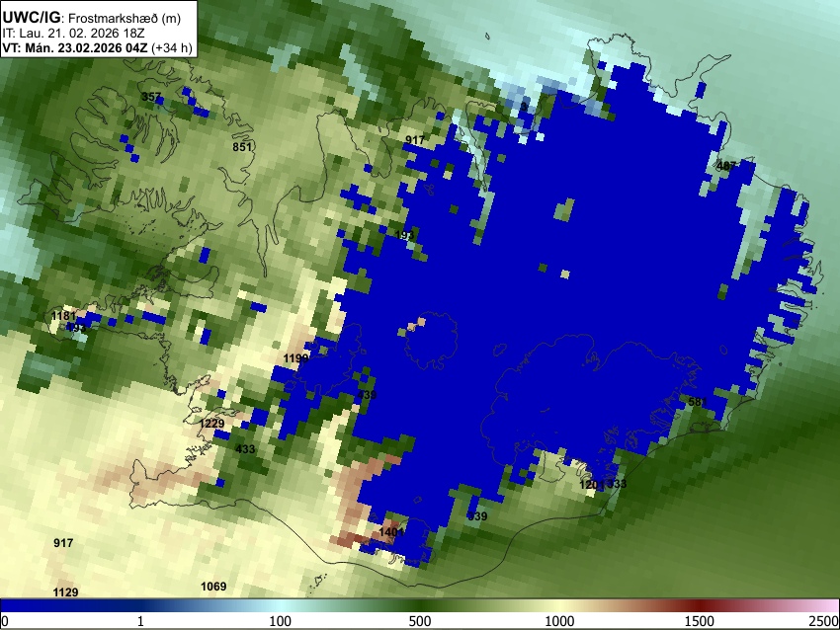Image resolution: width=840 pixels, height=630 pixels.
Task: Click the color scale label "0"
Action: [x=5, y=621]
